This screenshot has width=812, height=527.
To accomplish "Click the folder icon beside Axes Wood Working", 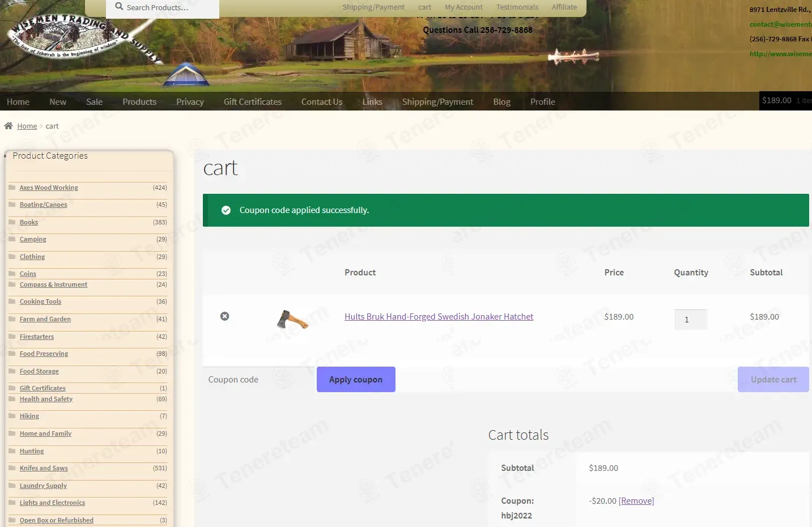I will (12, 187).
